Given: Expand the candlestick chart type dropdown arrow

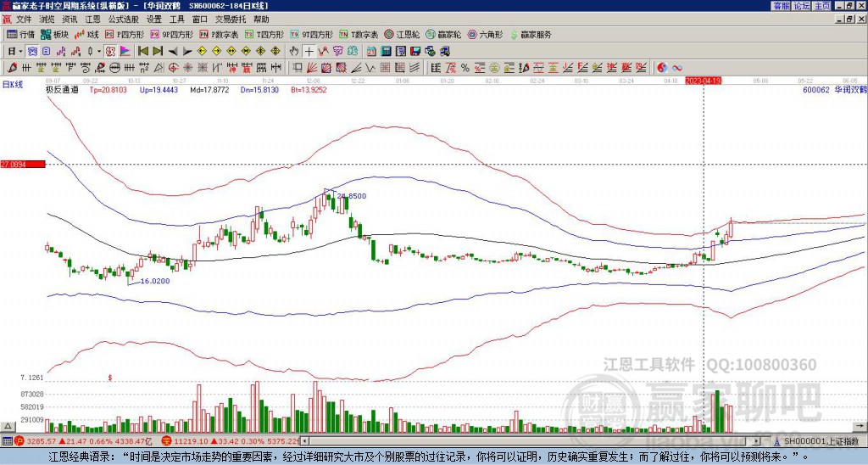Looking at the screenshot, I should click(99, 51).
